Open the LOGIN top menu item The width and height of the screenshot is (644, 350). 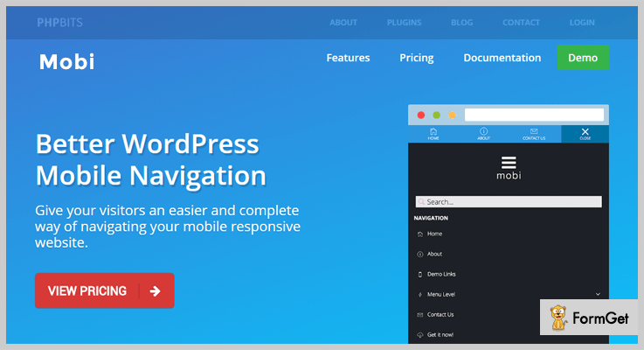(582, 23)
